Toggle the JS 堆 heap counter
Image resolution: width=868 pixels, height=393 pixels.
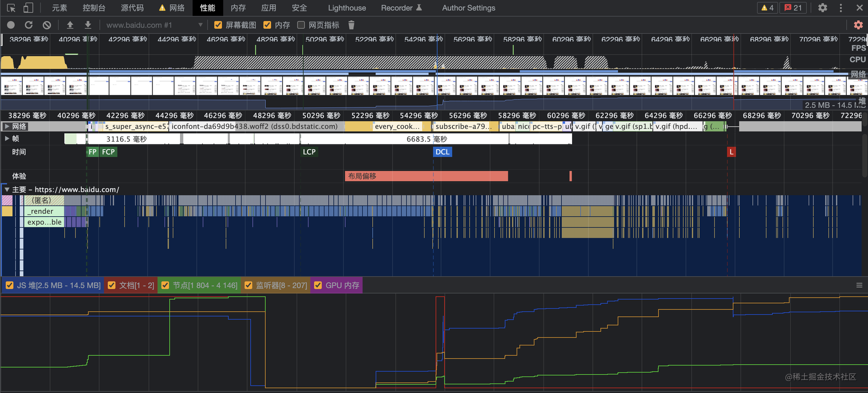tap(10, 286)
